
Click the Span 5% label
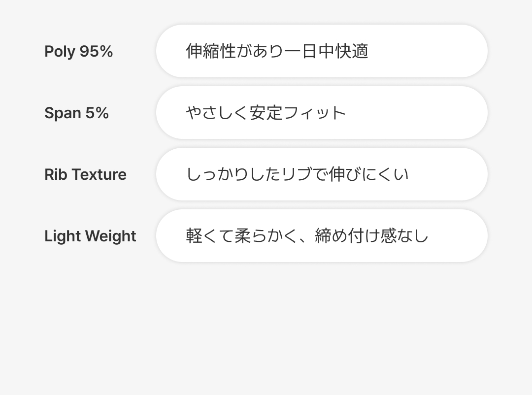coord(76,113)
